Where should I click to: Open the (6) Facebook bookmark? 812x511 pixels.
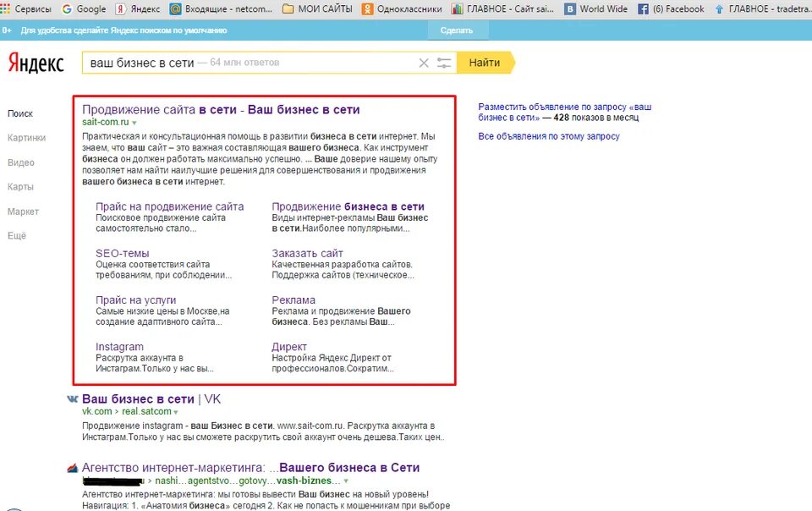pyautogui.click(x=671, y=8)
